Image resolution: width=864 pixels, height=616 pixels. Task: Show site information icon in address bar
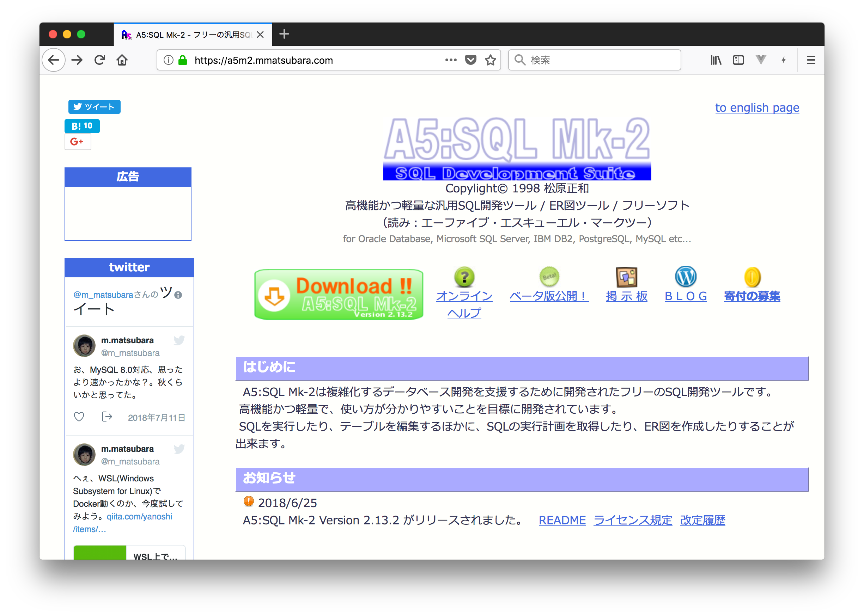click(x=169, y=60)
